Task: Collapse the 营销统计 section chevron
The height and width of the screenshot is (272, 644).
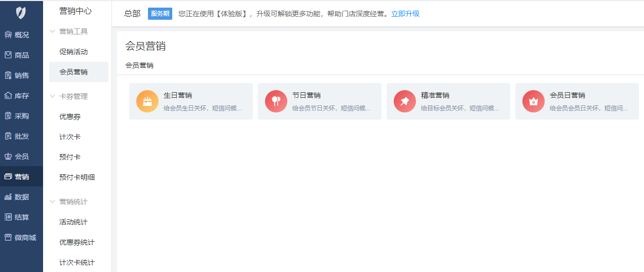Action: pyautogui.click(x=52, y=202)
